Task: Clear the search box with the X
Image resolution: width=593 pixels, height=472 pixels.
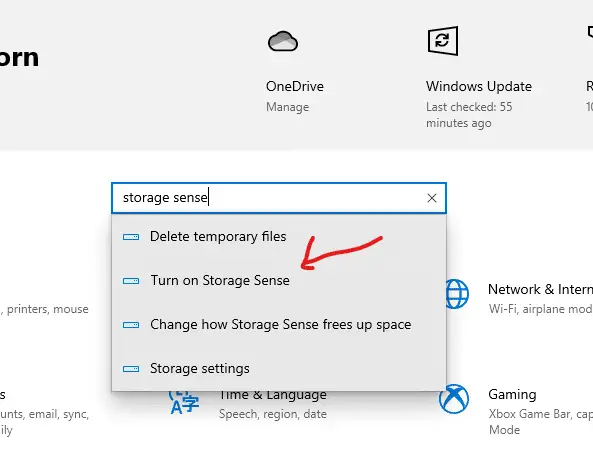Action: click(x=432, y=198)
